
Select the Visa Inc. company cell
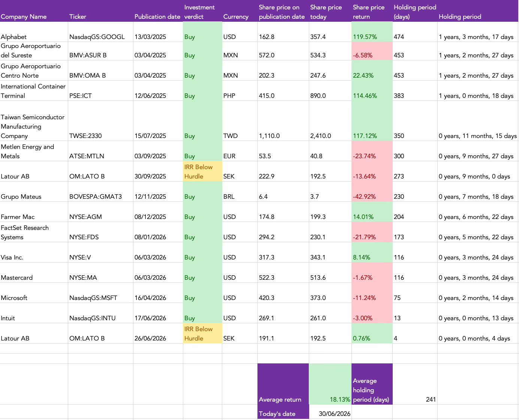click(x=34, y=252)
